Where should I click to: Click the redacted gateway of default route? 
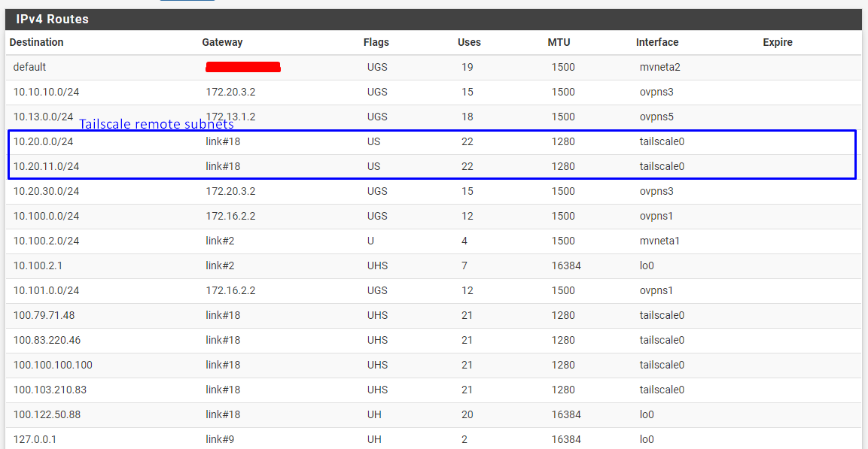[243, 67]
